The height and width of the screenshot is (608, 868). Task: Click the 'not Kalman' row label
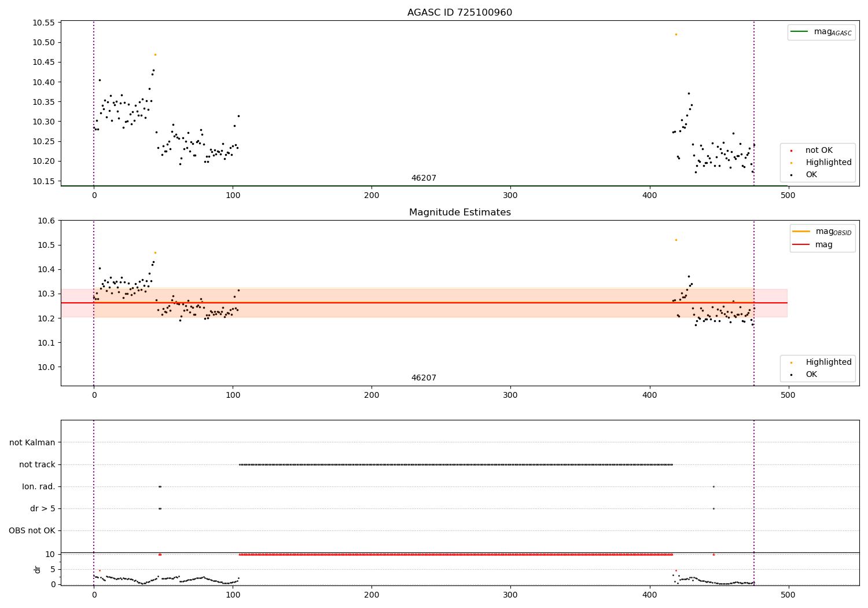click(x=32, y=443)
